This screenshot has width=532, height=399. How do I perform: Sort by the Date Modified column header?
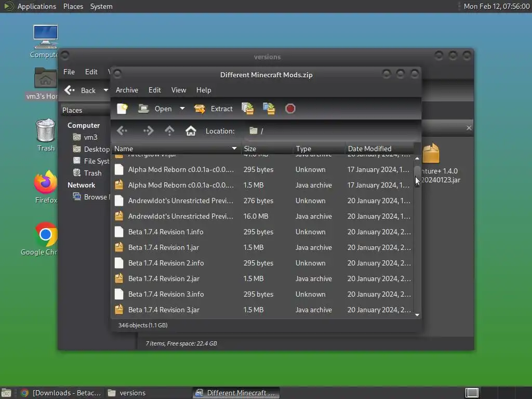point(380,149)
